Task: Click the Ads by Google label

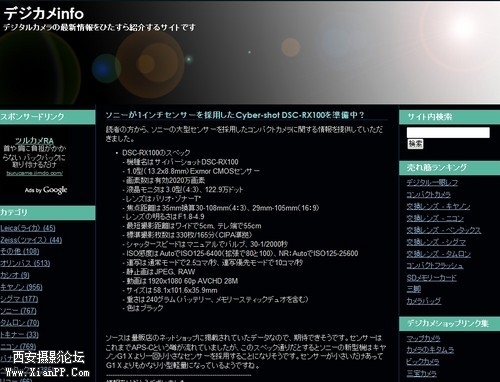Action: [46, 190]
